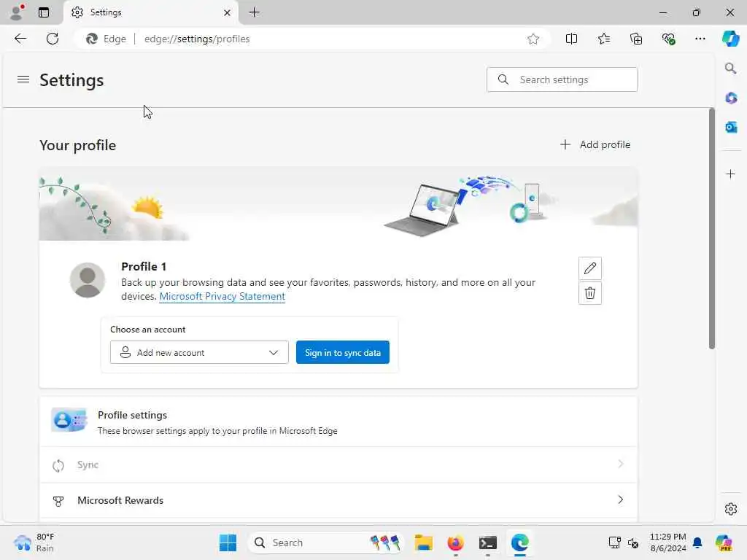Open the profile icon in title bar
747x560 pixels.
17,12
